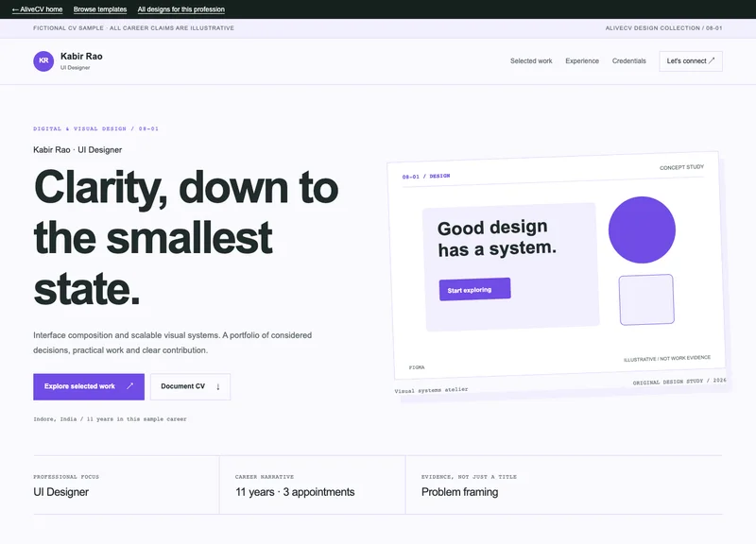Click 'Indore, India / 11 years' line

click(x=110, y=419)
